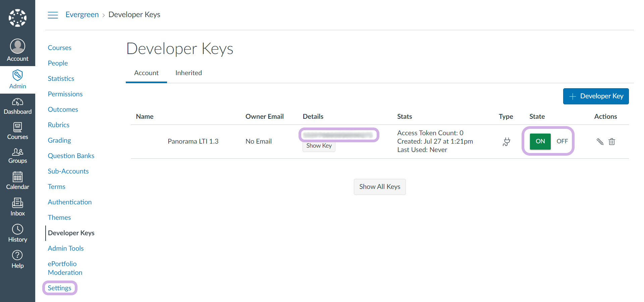Open Settings in the account menu

tap(59, 288)
